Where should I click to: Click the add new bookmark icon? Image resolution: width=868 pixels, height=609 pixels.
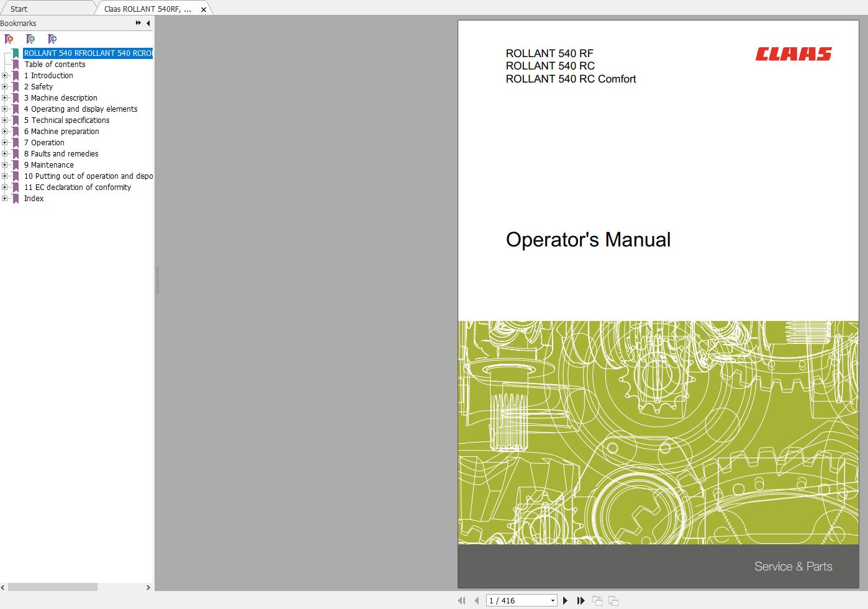(30, 39)
